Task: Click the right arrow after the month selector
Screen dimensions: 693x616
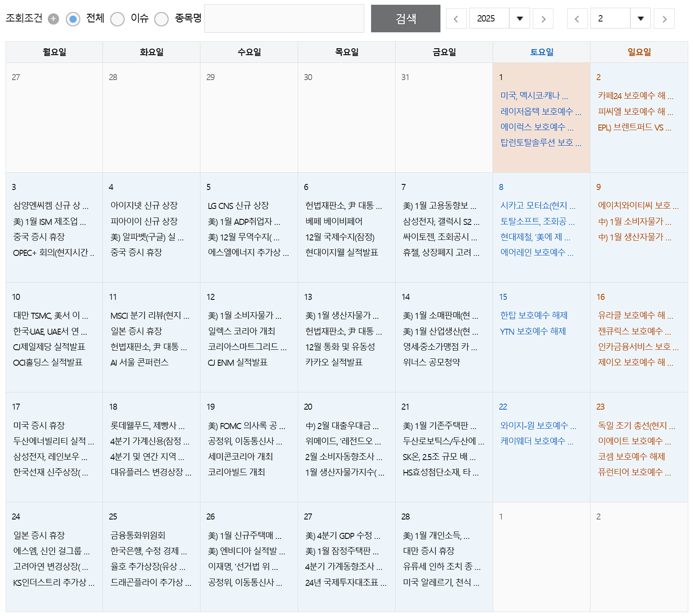Action: point(664,19)
